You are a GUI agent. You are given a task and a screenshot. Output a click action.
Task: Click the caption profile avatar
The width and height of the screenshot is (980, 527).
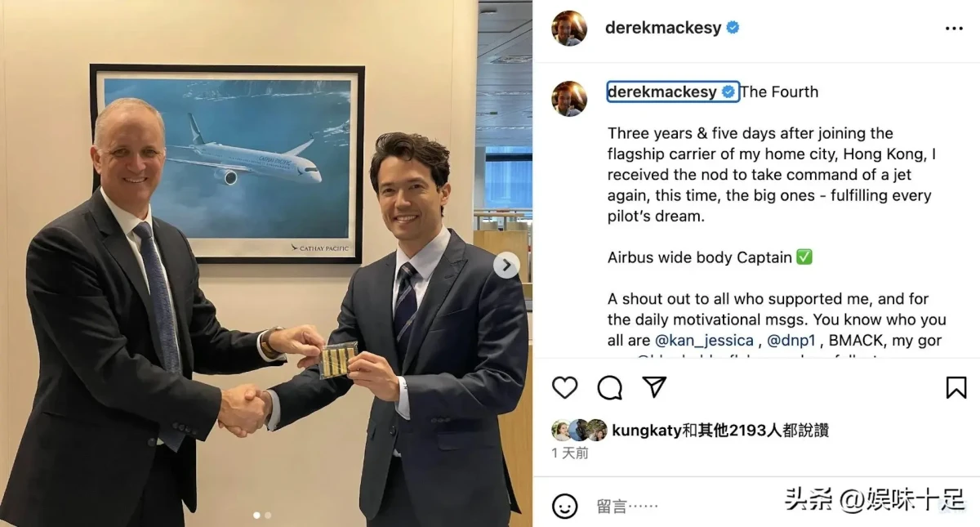click(x=569, y=99)
